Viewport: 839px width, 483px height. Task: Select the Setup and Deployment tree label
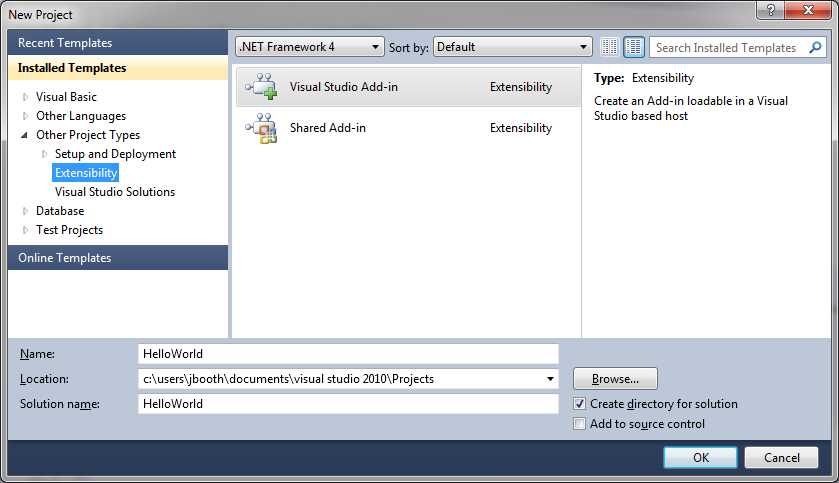pos(116,154)
